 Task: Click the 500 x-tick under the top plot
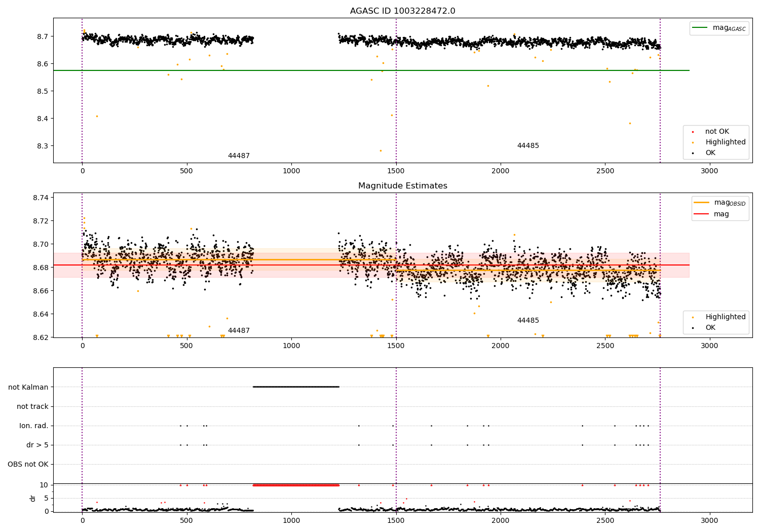tap(187, 171)
